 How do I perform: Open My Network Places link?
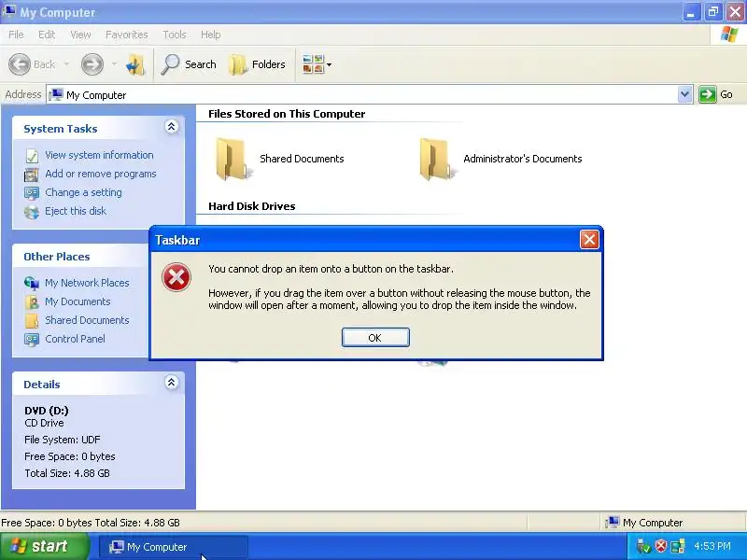[87, 283]
